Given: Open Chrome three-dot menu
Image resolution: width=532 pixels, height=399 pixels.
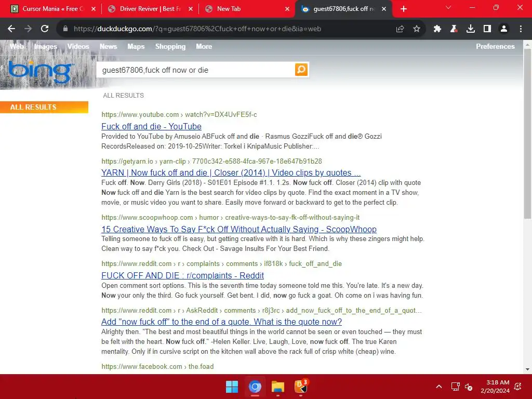Looking at the screenshot, I should (x=521, y=29).
